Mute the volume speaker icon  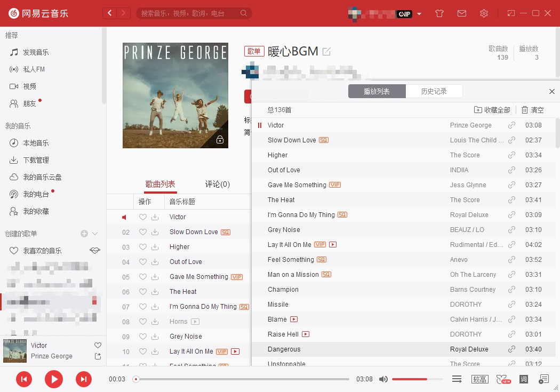(383, 379)
